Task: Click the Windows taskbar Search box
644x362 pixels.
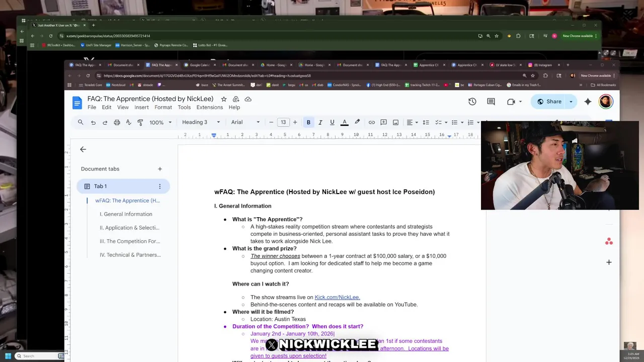Action: [39, 356]
